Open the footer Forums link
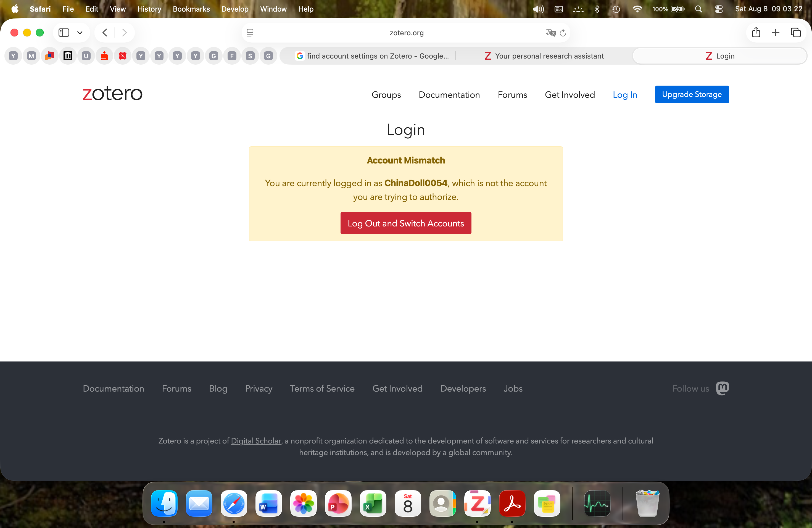 [177, 389]
